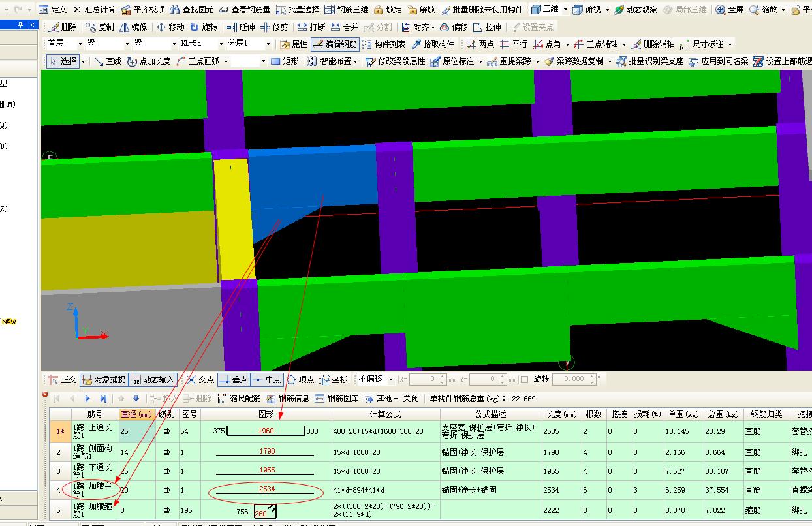Open the 定义 (Define) tool
The height and width of the screenshot is (526, 812).
click(52, 10)
